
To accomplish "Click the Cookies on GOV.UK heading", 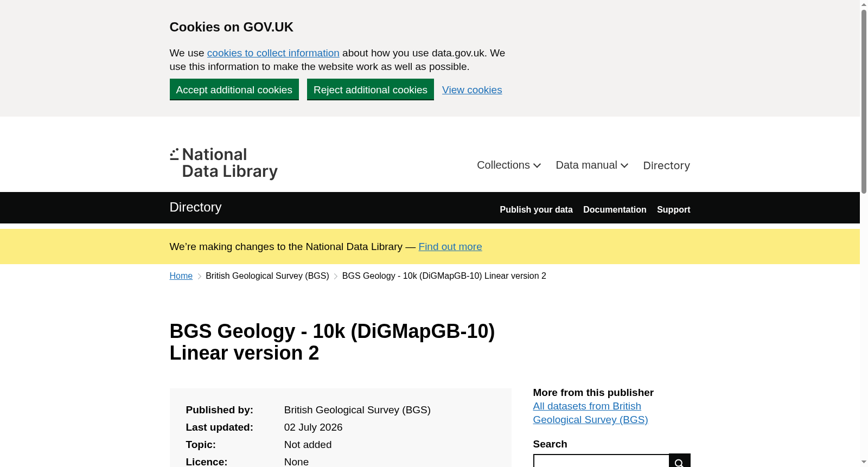I will tap(231, 27).
